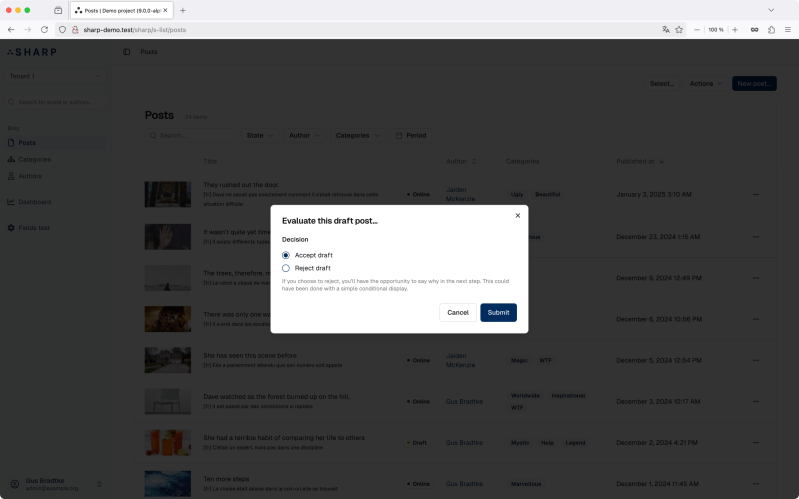Open row menu for December 6, 2024 post
Viewport: 799px width, 499px height.
[x=756, y=319]
